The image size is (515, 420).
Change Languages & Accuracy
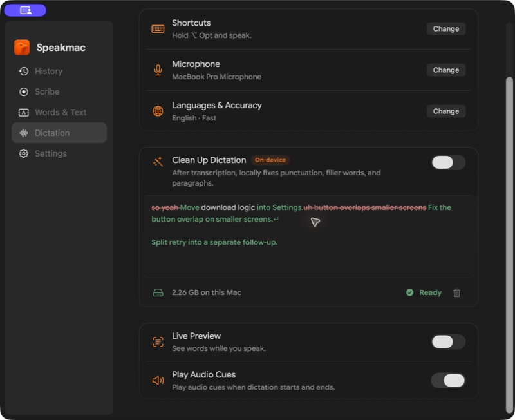[446, 111]
